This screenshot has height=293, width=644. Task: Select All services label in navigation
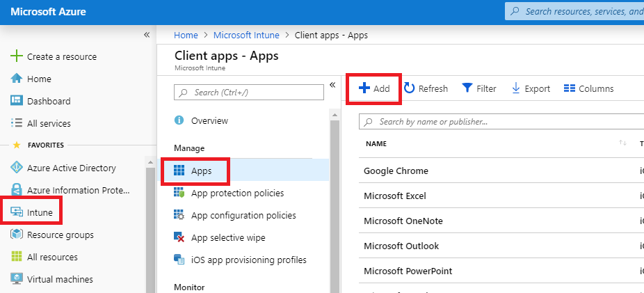(x=49, y=123)
